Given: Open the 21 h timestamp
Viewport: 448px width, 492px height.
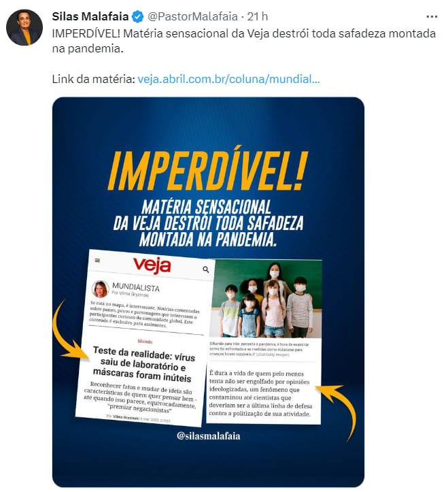Looking at the screenshot, I should 258,16.
